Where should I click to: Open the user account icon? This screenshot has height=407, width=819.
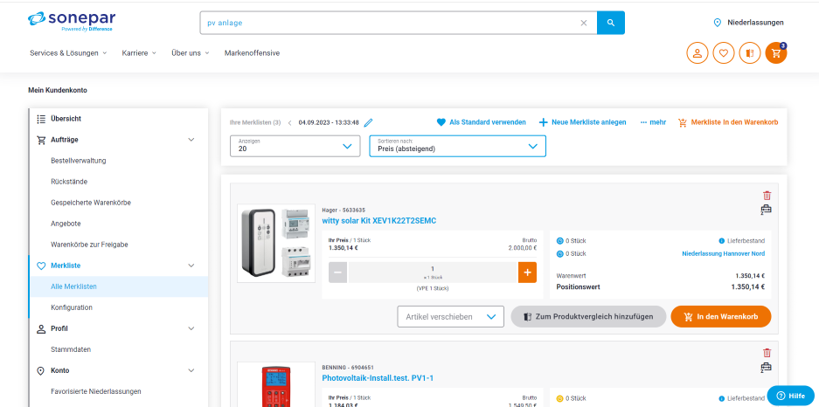click(697, 53)
